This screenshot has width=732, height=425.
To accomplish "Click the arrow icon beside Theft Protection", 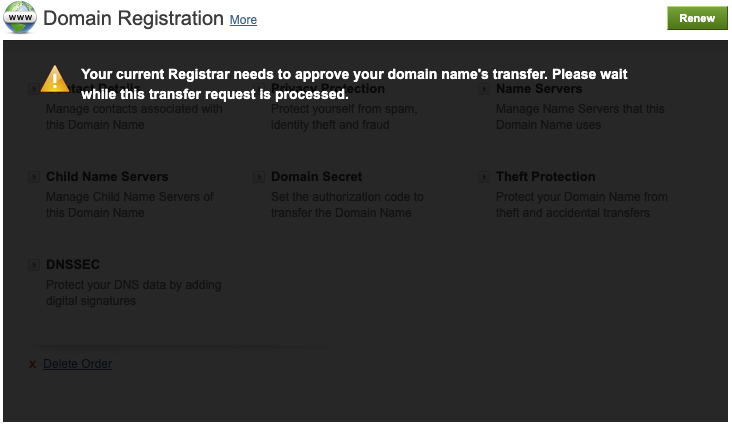I will coord(485,177).
